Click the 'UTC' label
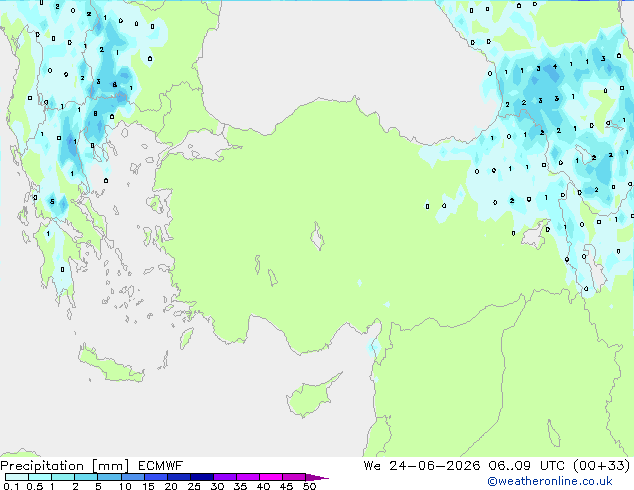Image resolution: width=634 pixels, height=490 pixels. point(552,466)
